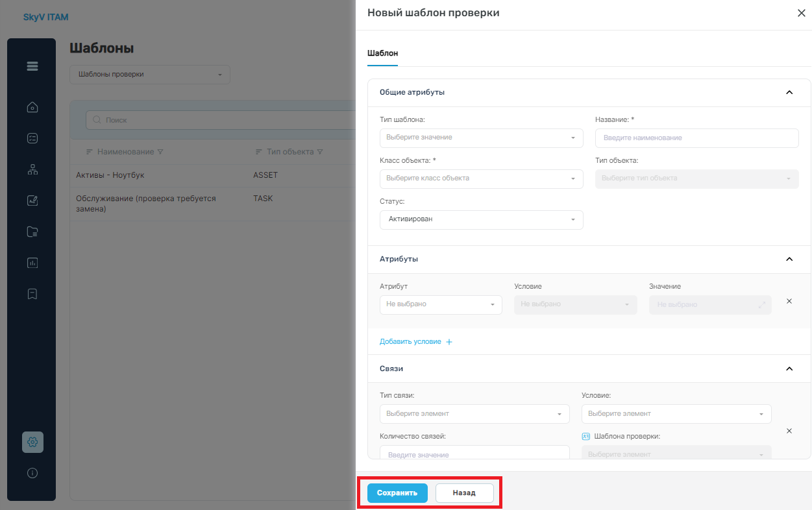Image resolution: width=812 pixels, height=510 pixels.
Task: Open the settings gear in sidebar
Action: coord(32,442)
